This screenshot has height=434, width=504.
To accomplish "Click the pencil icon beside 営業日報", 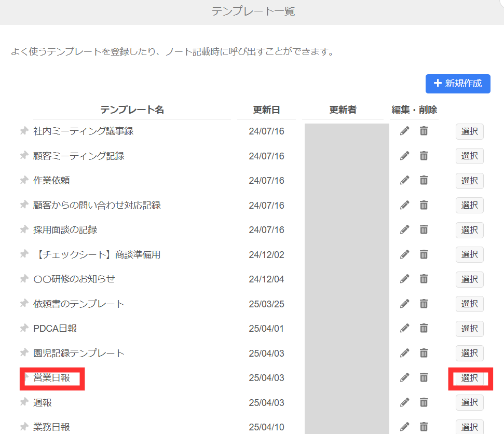I will coord(404,377).
